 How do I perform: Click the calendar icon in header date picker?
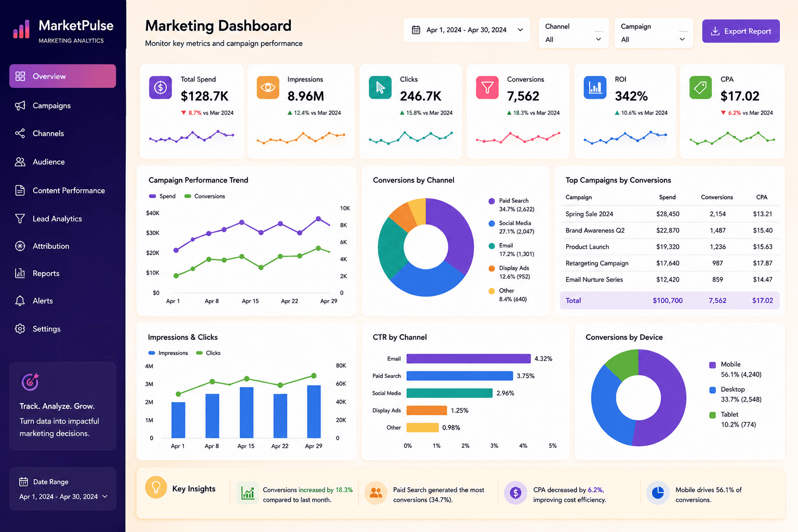pos(416,30)
